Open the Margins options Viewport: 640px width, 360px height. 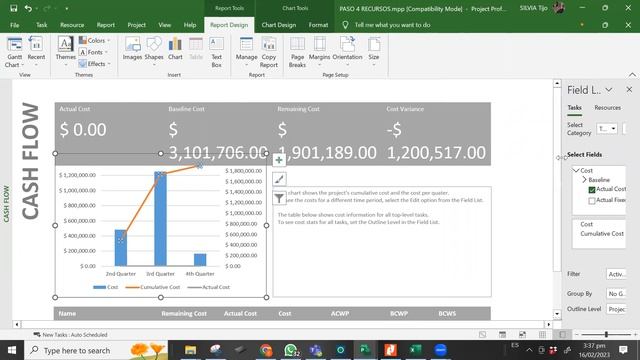tap(319, 52)
